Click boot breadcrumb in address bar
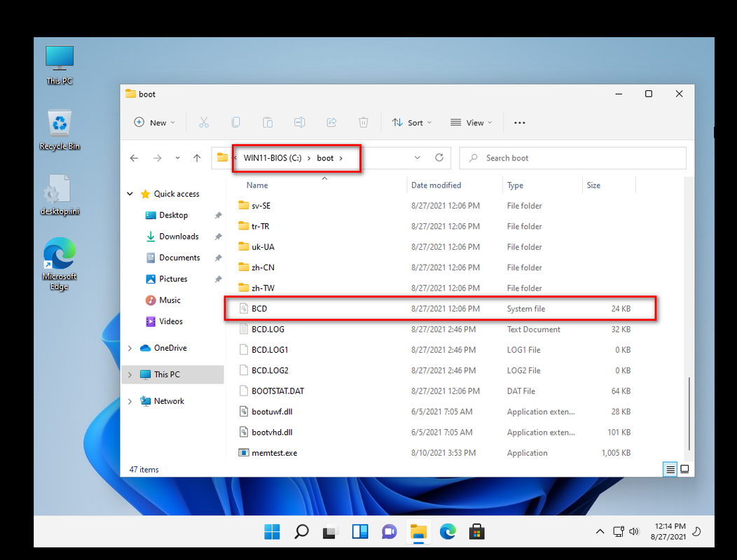Screen dimensions: 737x560 tap(325, 158)
